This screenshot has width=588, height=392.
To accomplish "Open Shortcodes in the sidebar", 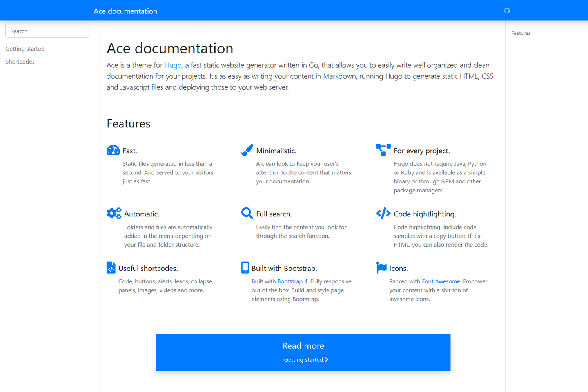I will click(x=20, y=62).
